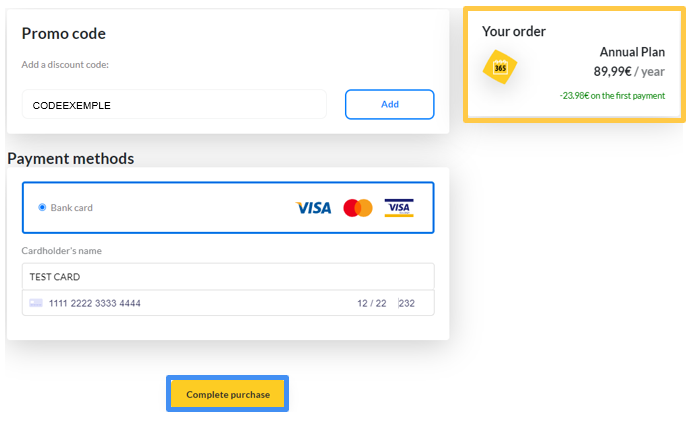This screenshot has height=427, width=698.
Task: Click the Promo code heading
Action: (x=64, y=33)
